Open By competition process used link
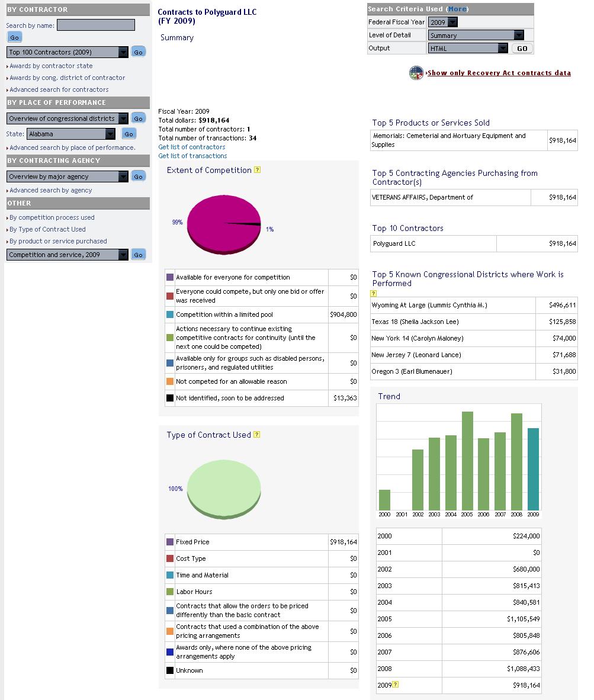 pos(52,217)
